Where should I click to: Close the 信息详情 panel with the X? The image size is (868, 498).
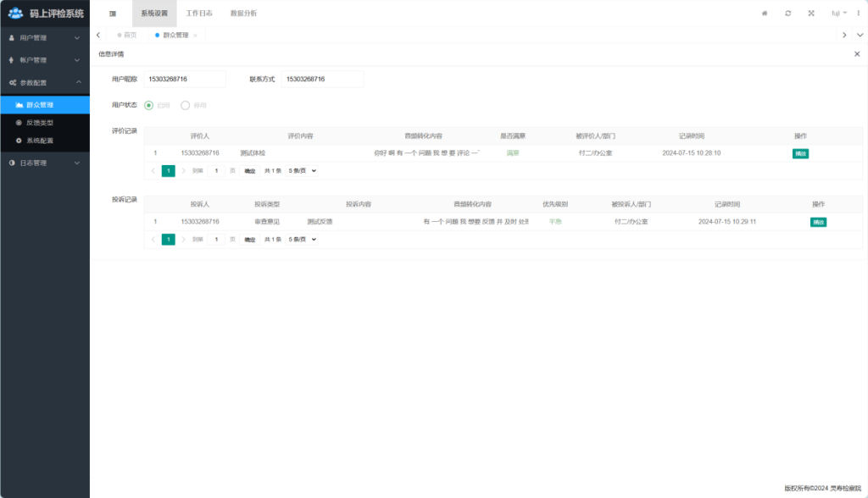tap(856, 53)
